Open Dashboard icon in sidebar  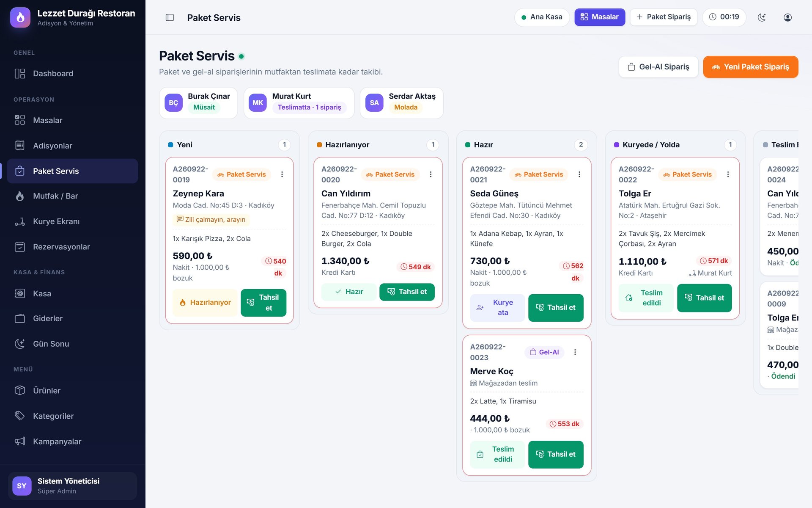[x=20, y=74]
